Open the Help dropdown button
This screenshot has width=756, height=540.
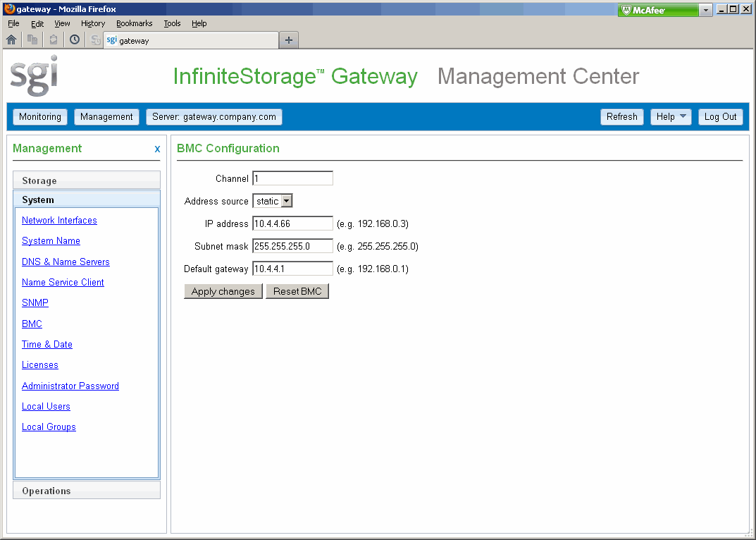[671, 117]
